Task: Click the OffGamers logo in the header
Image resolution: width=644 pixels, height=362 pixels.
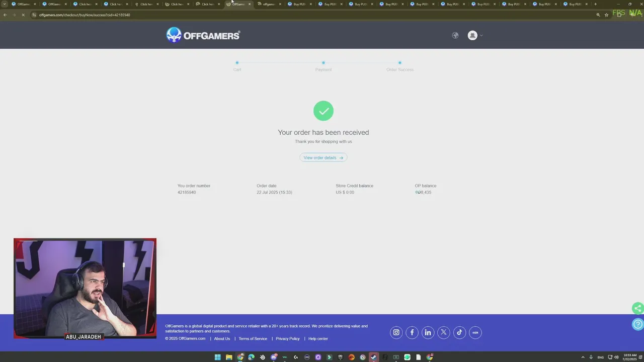Action: point(203,35)
